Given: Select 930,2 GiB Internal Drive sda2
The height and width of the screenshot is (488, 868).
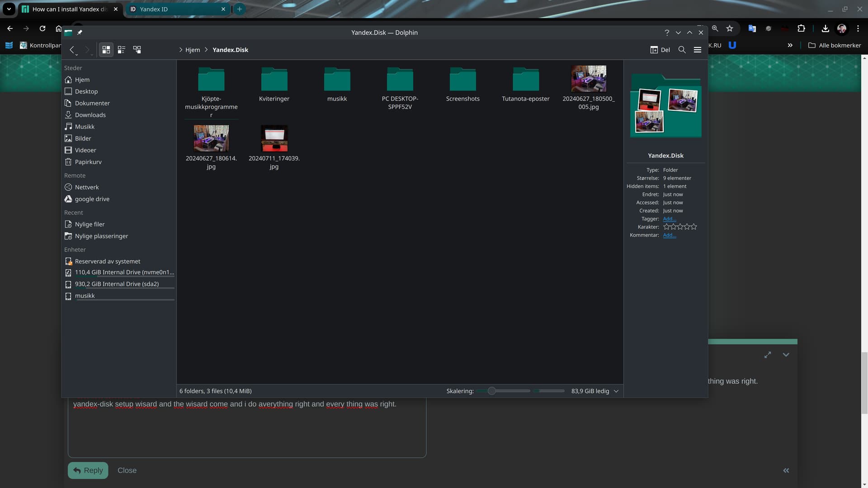Looking at the screenshot, I should tap(119, 284).
